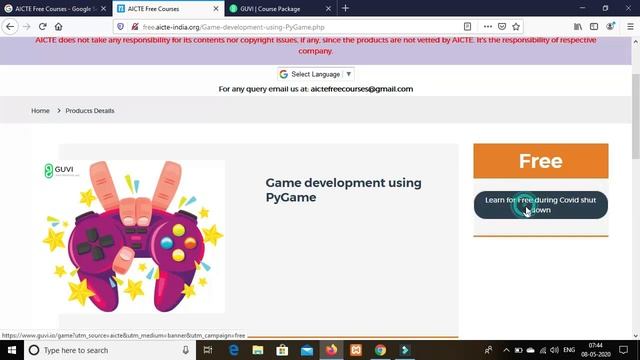The width and height of the screenshot is (640, 360).
Task: Toggle reader view icon in address bar
Action: tap(467, 27)
